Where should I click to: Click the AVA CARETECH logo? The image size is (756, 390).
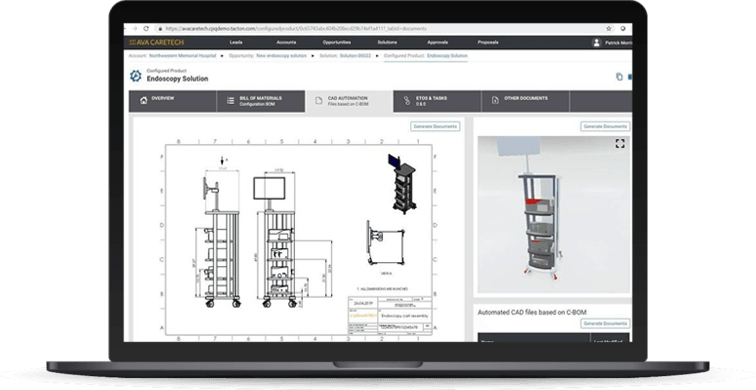[157, 42]
